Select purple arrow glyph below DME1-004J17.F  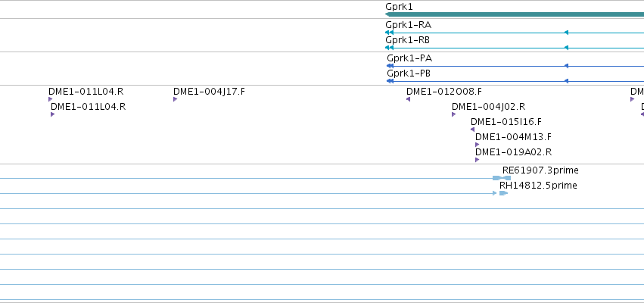[176, 99]
